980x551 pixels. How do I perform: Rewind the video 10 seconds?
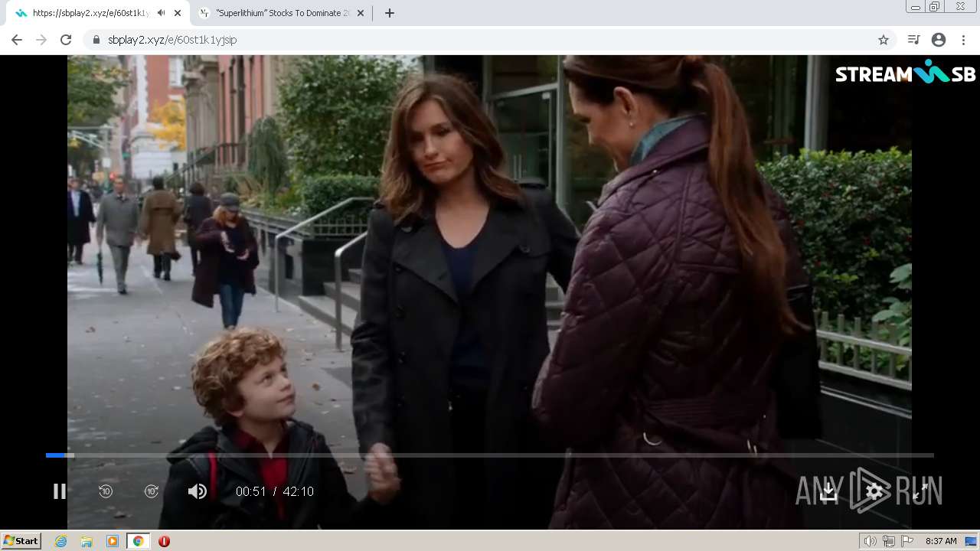pyautogui.click(x=106, y=491)
